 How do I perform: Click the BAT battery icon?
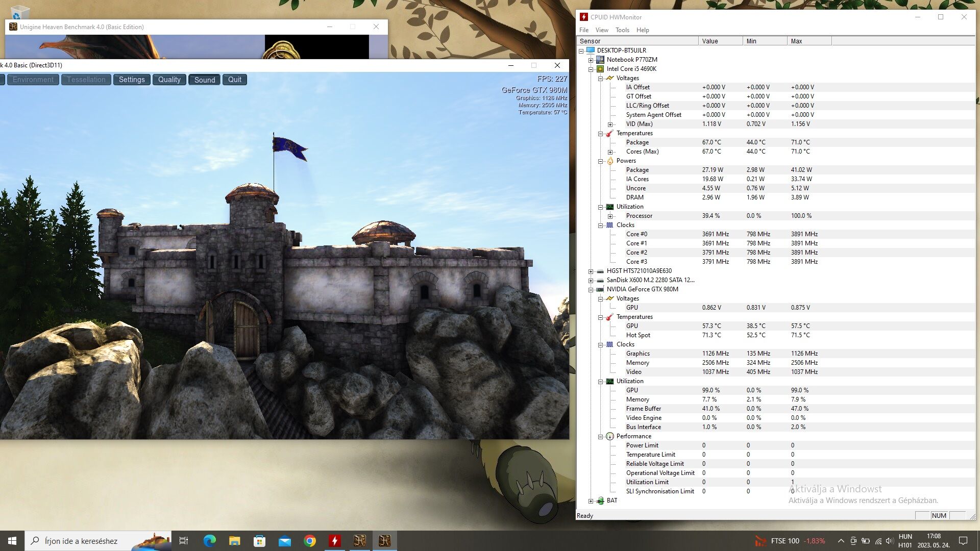(x=600, y=500)
